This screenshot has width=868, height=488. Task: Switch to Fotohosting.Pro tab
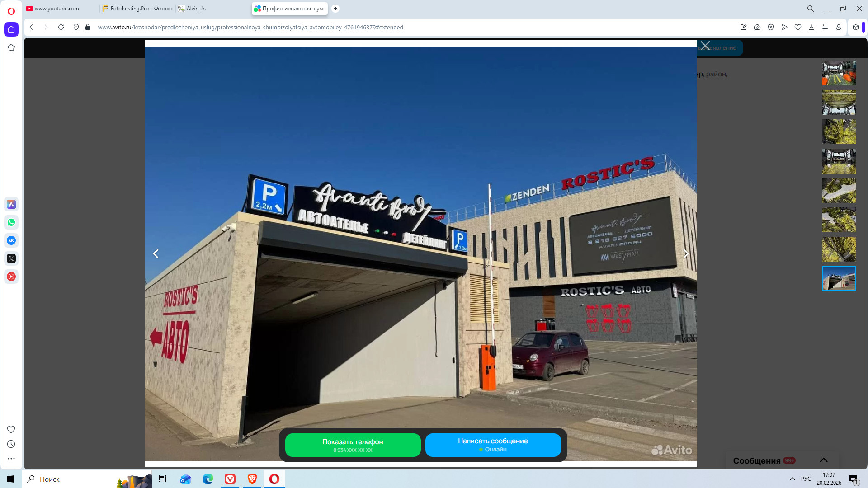pyautogui.click(x=138, y=9)
